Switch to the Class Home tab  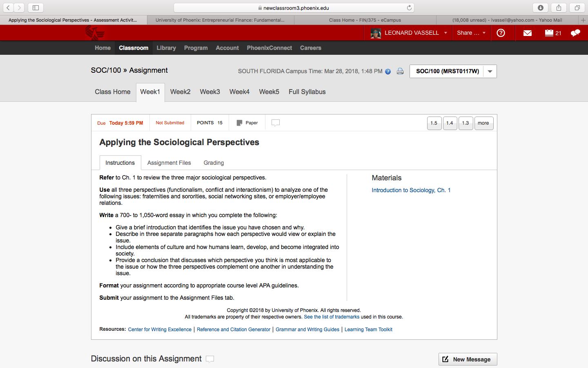coord(113,92)
